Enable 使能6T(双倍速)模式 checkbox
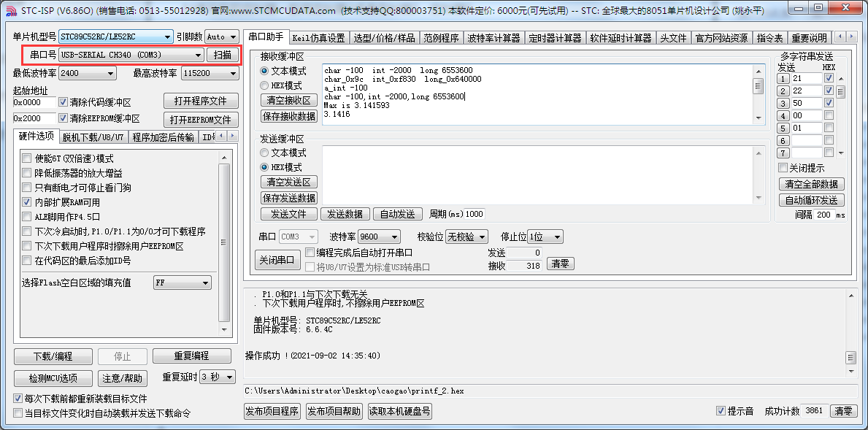The width and height of the screenshot is (868, 430). coord(26,158)
